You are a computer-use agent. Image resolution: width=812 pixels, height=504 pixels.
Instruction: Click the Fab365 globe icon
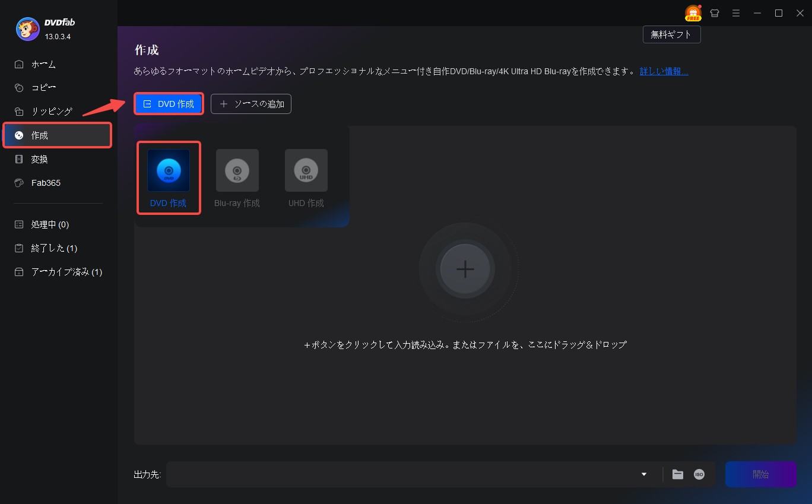click(x=20, y=183)
